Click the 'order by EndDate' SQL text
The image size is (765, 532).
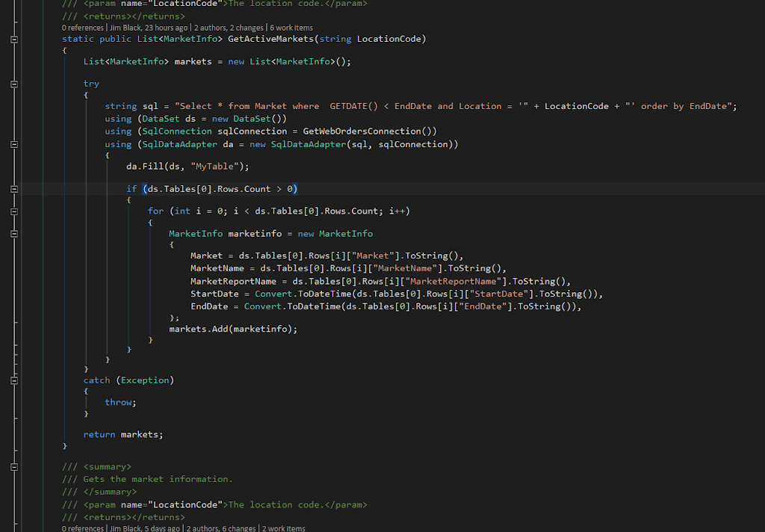(686, 106)
